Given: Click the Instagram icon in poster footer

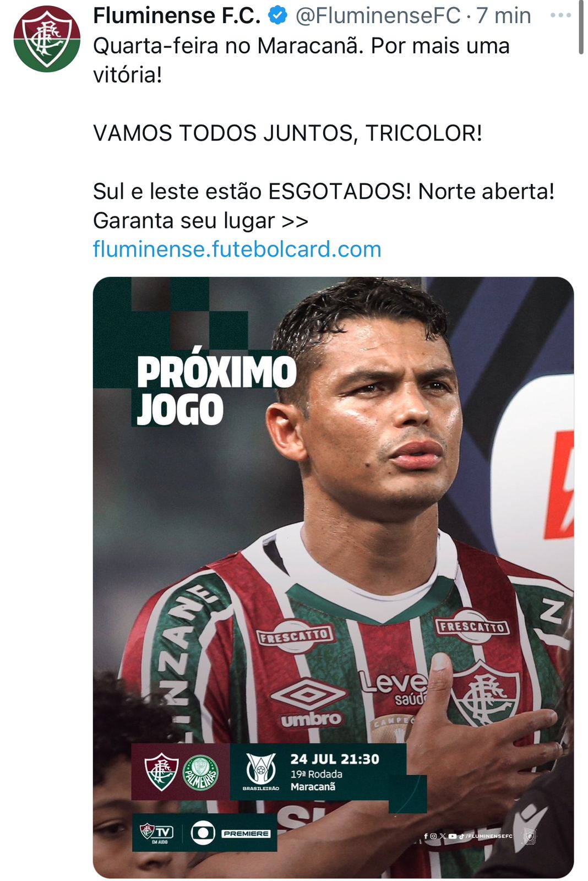Looking at the screenshot, I should click(x=433, y=836).
